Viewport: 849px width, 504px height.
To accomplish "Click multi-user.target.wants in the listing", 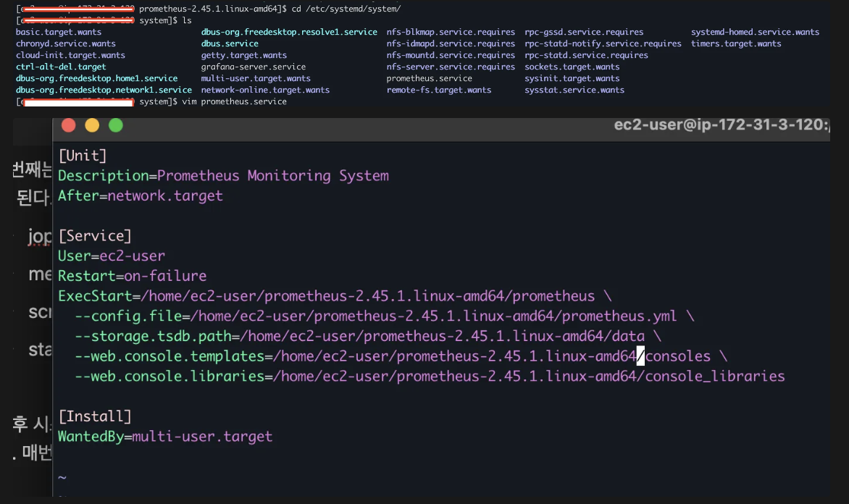I will click(256, 78).
